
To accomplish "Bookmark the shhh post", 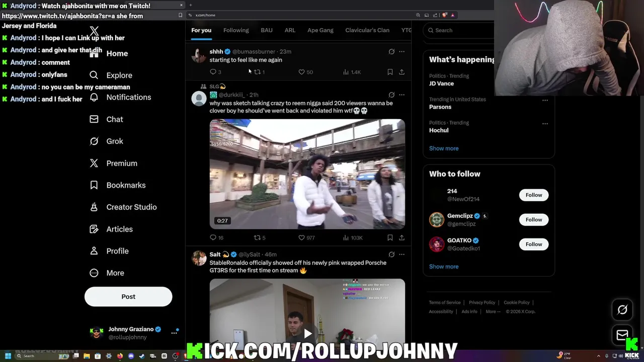I will click(x=390, y=72).
